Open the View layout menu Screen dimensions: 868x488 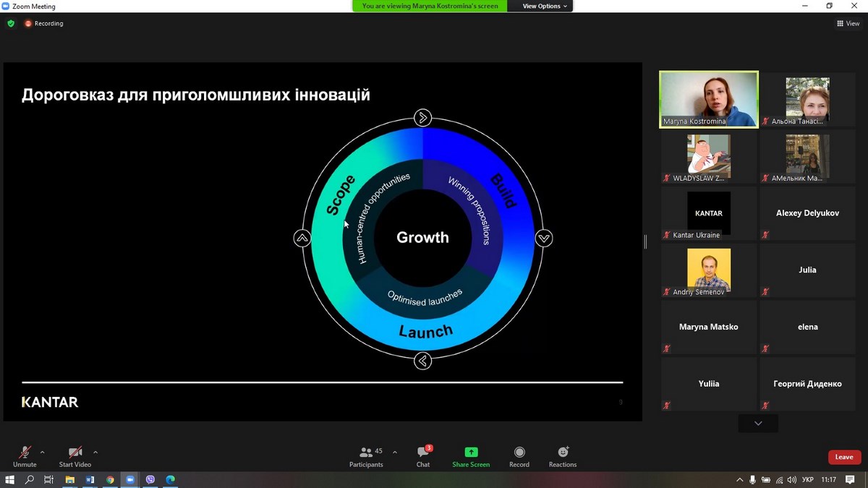[848, 23]
